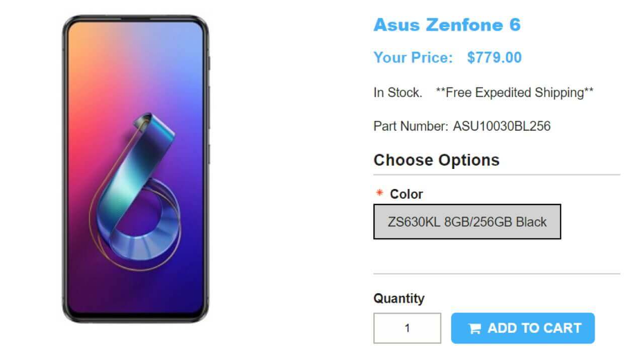Click the Part Number label
The image size is (644, 362).
point(410,126)
